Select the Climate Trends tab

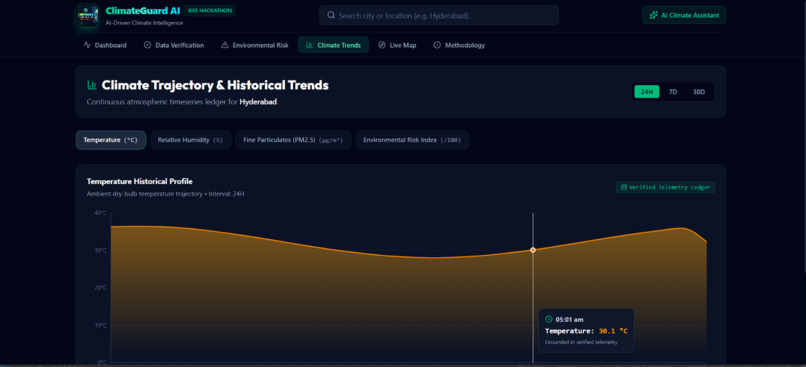click(333, 45)
